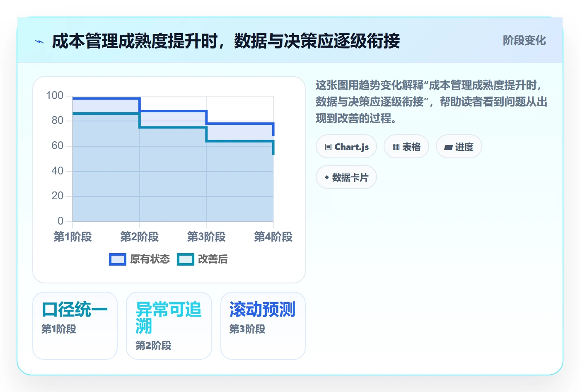Select the 进度 tag
This screenshot has height=392, width=580.
tap(459, 147)
